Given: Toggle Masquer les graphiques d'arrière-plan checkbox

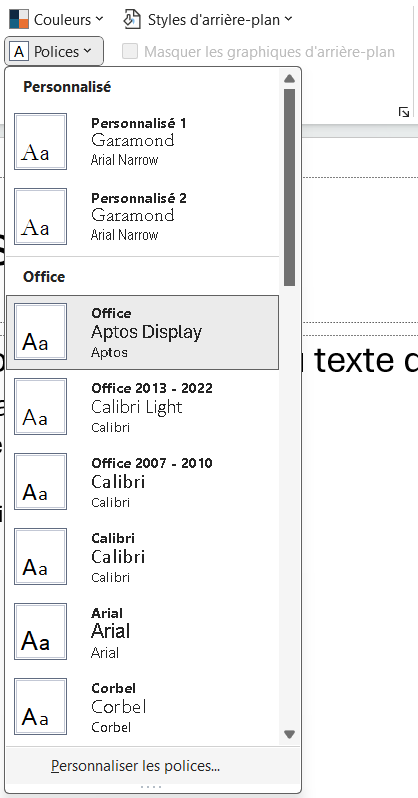Looking at the screenshot, I should coord(130,51).
